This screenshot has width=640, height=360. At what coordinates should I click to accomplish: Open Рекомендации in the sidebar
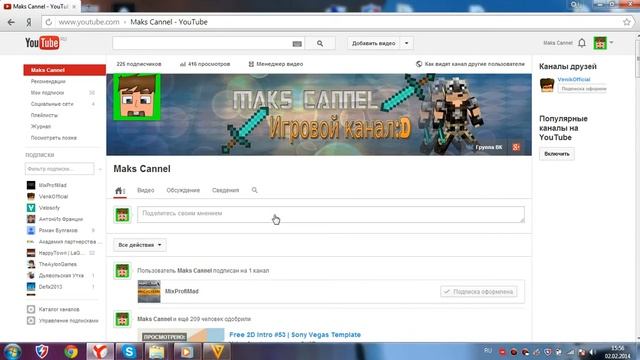[48, 81]
